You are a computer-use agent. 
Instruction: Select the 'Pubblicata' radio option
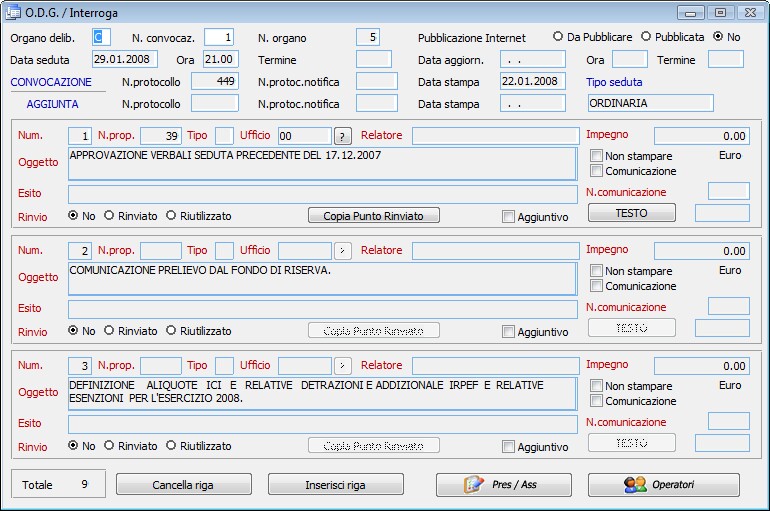click(646, 37)
